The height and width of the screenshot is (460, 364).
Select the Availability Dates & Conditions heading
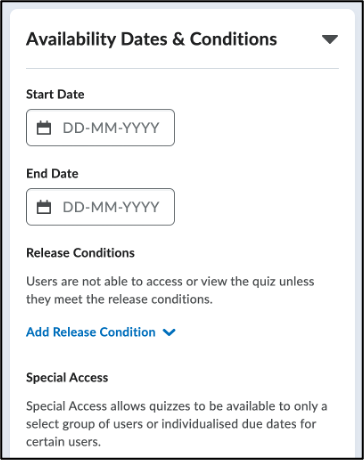[x=152, y=39]
